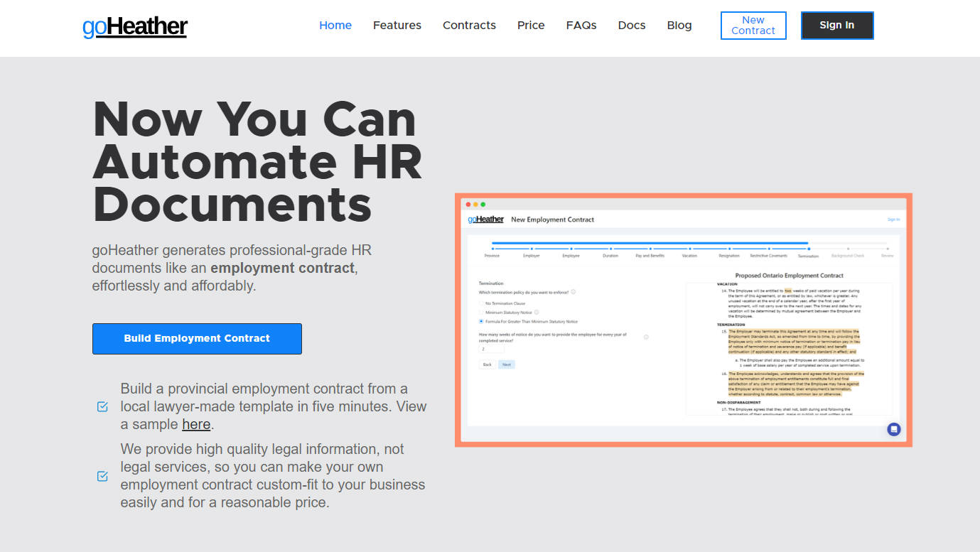Select the Minimum Statutory Notice radio option
Image resolution: width=980 pixels, height=552 pixels.
coord(481,313)
